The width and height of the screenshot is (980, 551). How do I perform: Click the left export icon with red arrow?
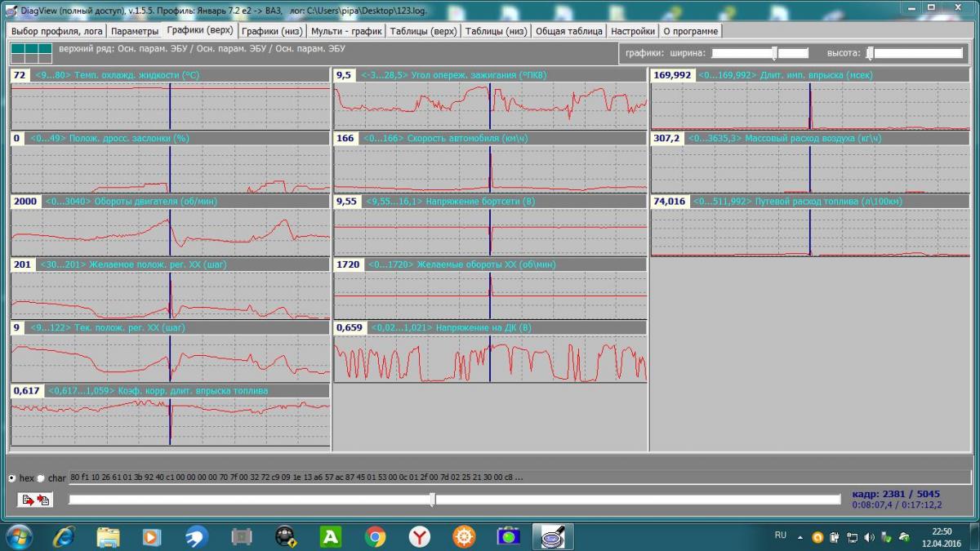click(x=27, y=500)
